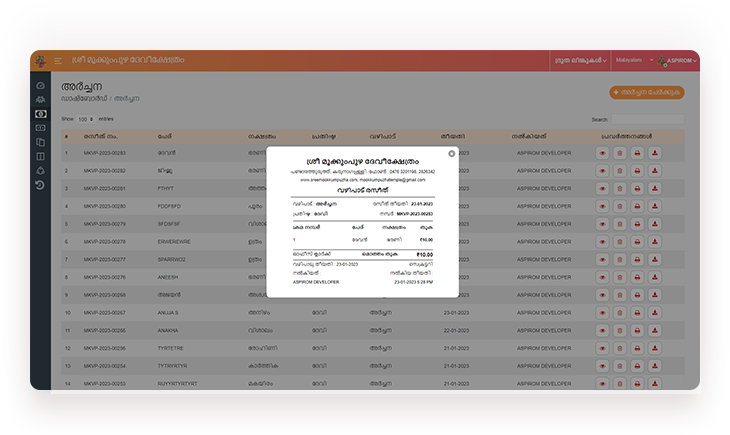730x435 pixels.
Task: Close the receipt popup
Action: (451, 154)
